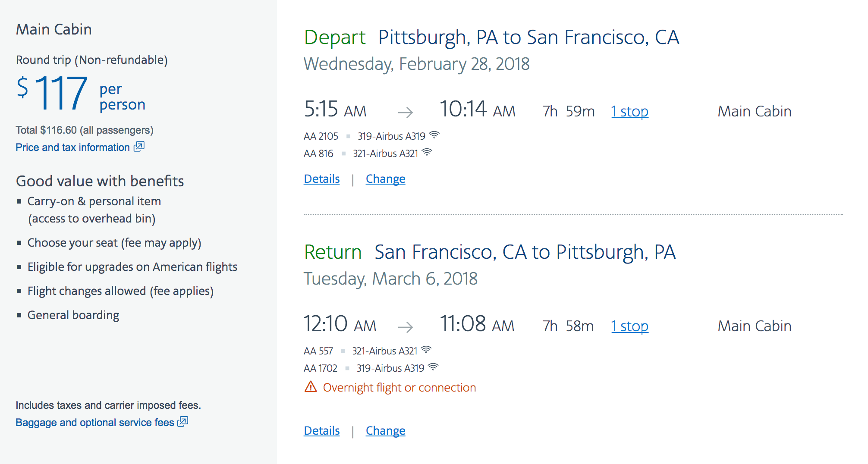Click Wi-Fi icon beside AA 816 flight

click(427, 153)
